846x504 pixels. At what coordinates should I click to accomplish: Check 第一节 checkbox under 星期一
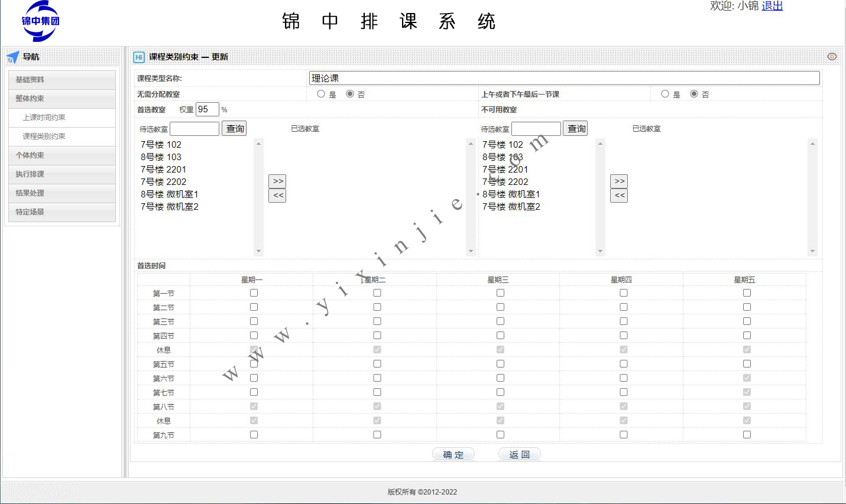click(254, 293)
